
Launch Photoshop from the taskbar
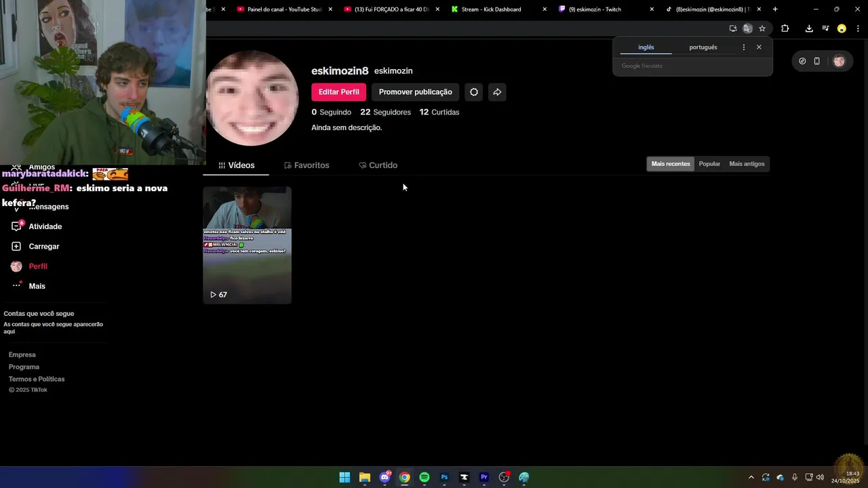tap(444, 477)
